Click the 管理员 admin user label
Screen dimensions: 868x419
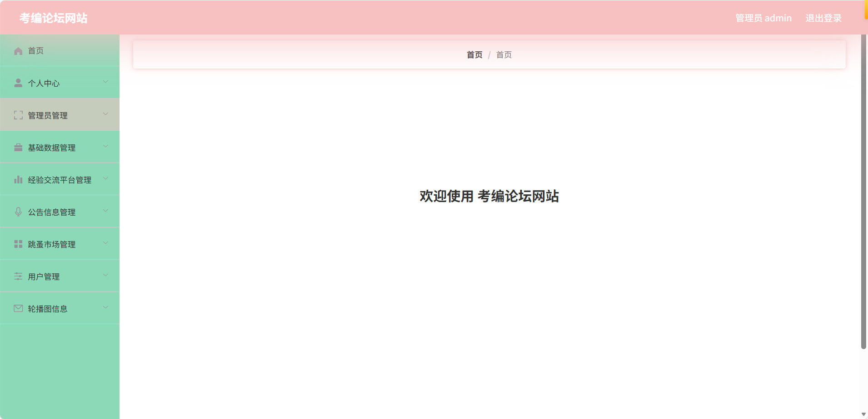(x=763, y=18)
